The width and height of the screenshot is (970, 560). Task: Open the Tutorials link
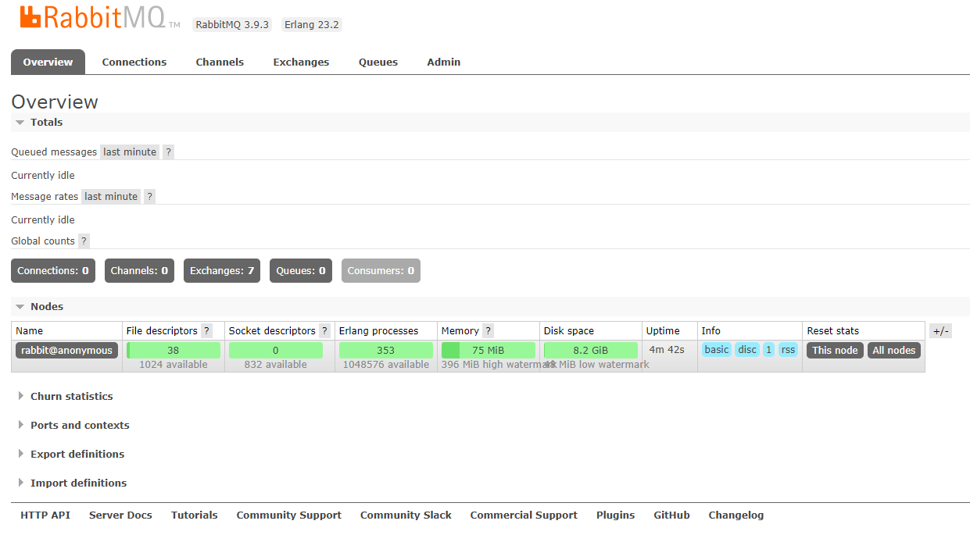point(195,515)
